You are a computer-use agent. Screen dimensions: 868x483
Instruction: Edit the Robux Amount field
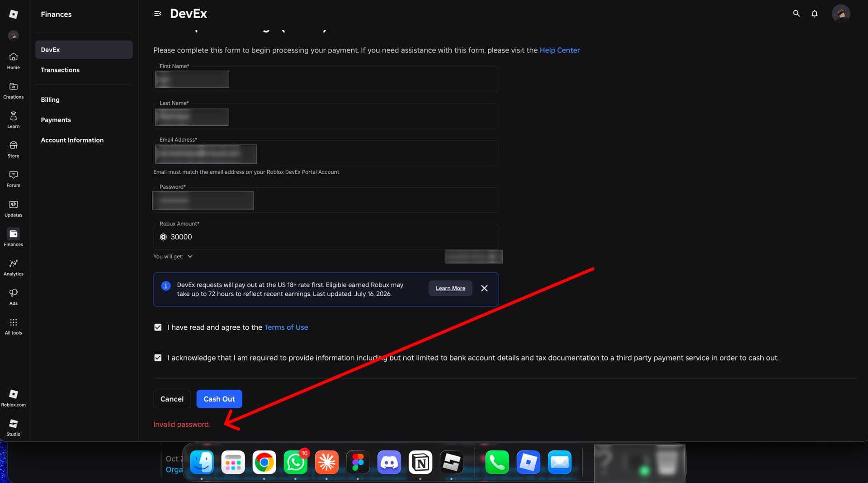[326, 237]
